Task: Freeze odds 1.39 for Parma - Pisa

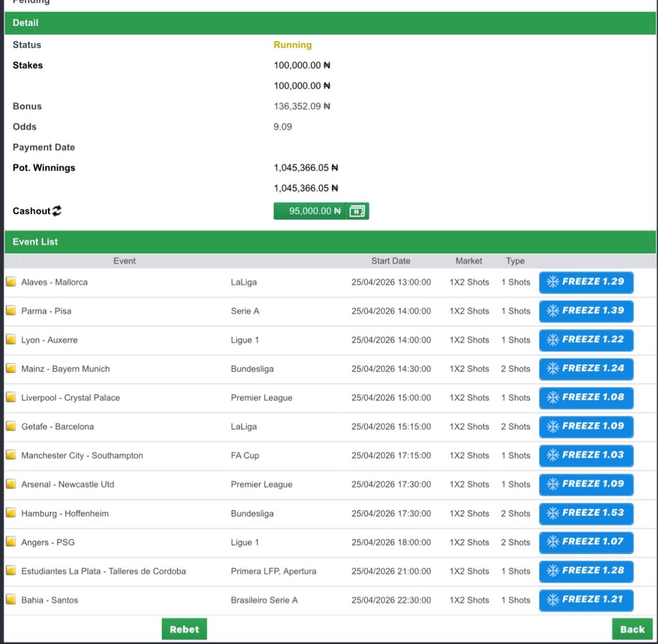Action: (x=586, y=311)
